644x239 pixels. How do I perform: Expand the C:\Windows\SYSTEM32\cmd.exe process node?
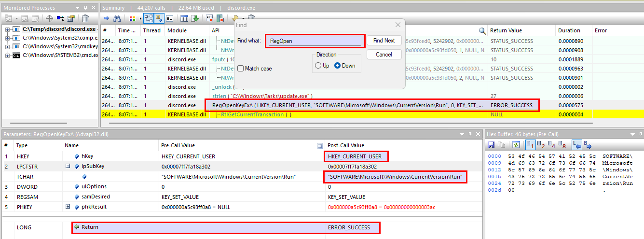(8, 56)
